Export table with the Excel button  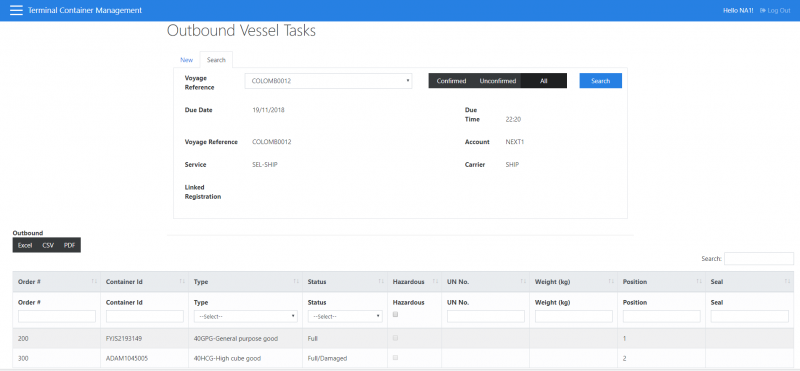click(25, 245)
